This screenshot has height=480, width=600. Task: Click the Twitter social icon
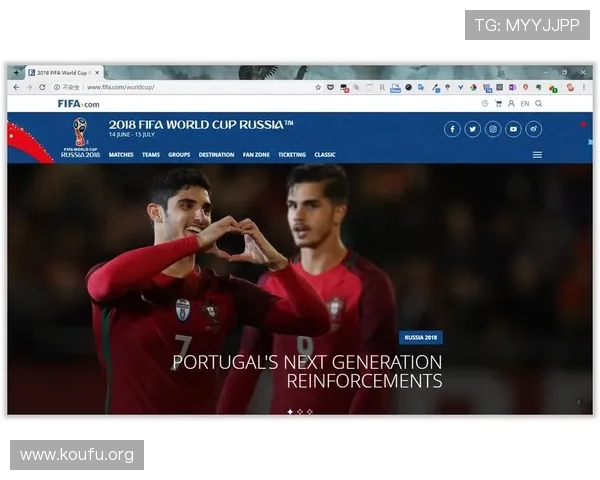tap(472, 129)
